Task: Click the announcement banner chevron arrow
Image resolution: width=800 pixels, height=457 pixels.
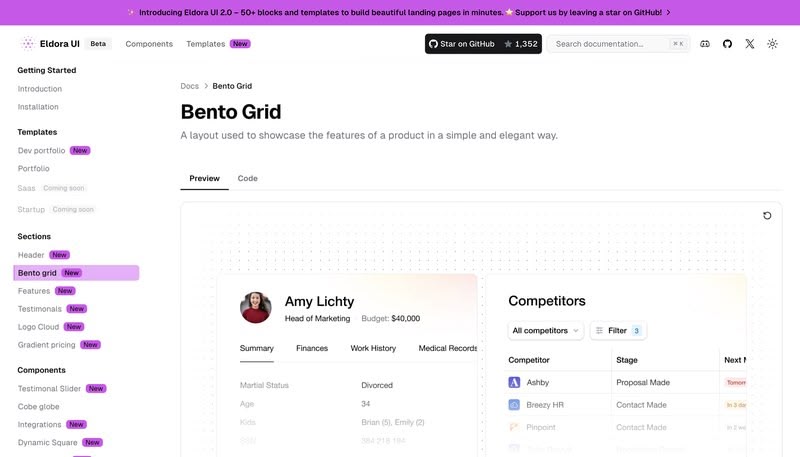Action: pos(668,12)
